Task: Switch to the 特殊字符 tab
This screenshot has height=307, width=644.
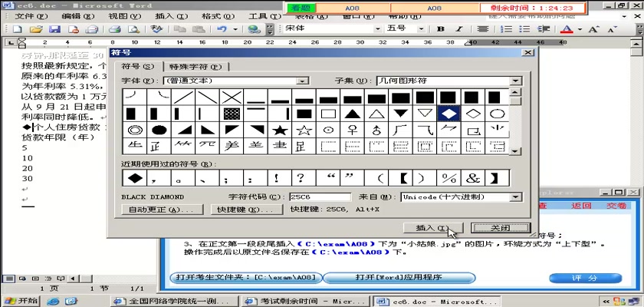Action: [196, 67]
